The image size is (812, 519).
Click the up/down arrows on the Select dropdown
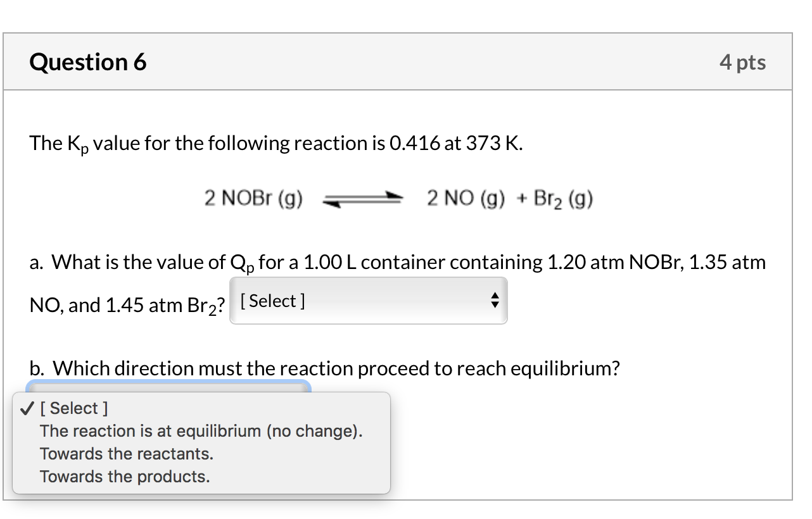(495, 301)
